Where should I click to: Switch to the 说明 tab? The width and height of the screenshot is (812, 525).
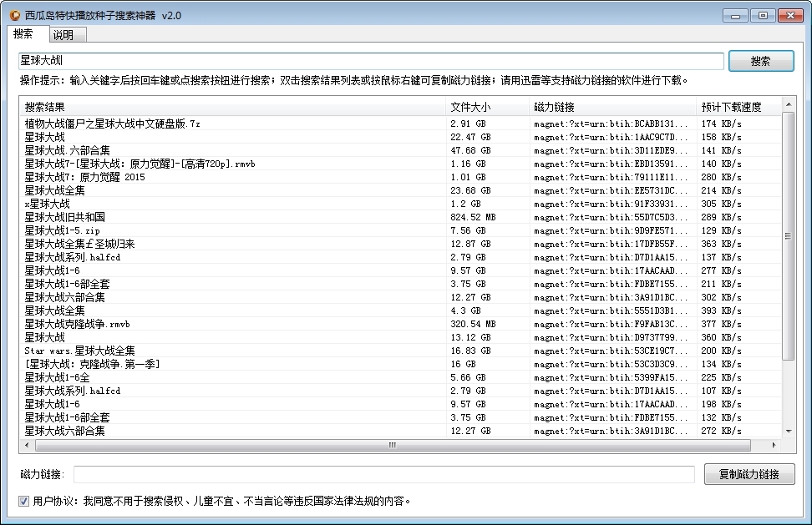[x=68, y=35]
